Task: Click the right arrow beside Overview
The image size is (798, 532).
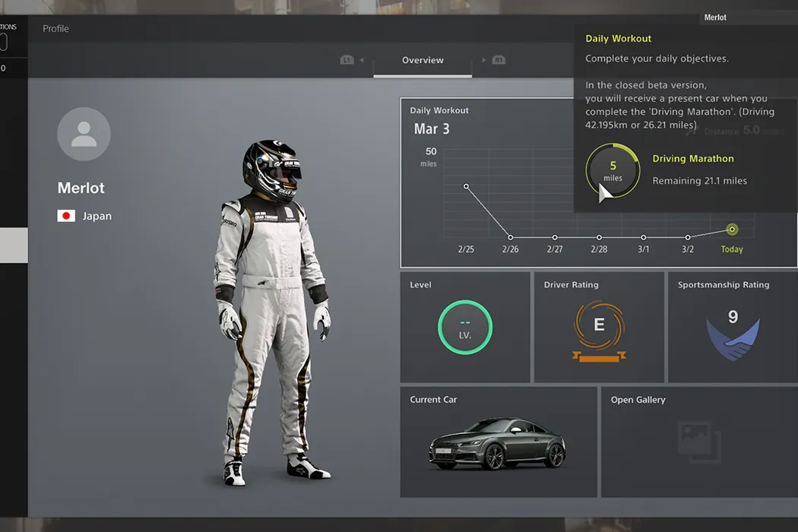Action: [484, 60]
